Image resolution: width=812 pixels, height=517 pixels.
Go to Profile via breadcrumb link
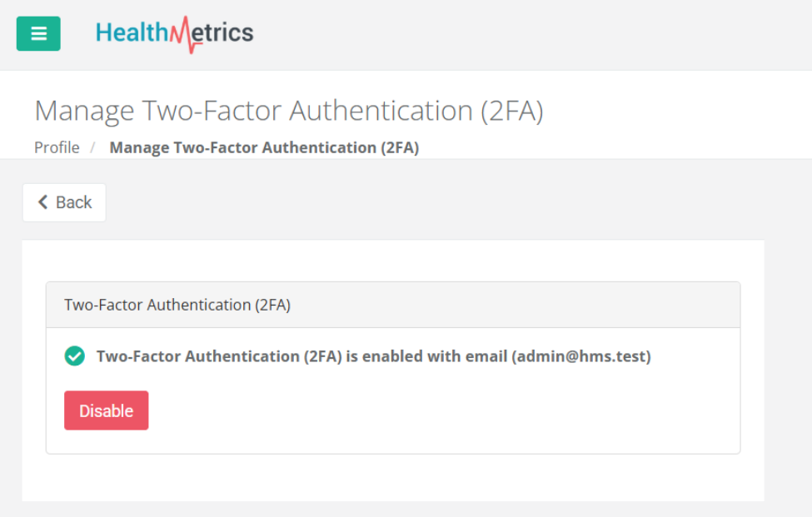57,147
